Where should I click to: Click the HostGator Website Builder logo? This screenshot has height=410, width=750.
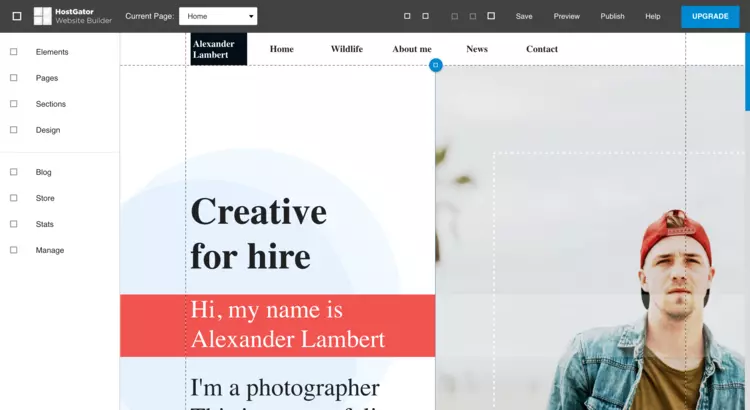tap(72, 16)
